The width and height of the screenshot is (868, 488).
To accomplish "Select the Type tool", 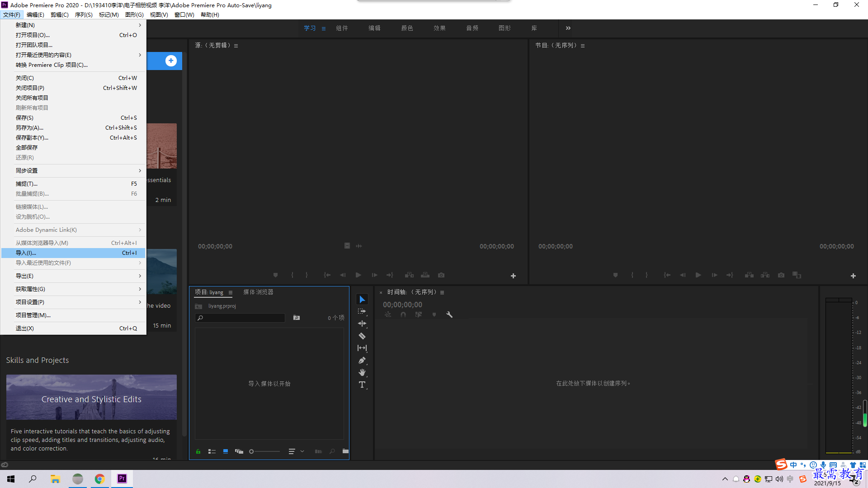I will pyautogui.click(x=362, y=385).
